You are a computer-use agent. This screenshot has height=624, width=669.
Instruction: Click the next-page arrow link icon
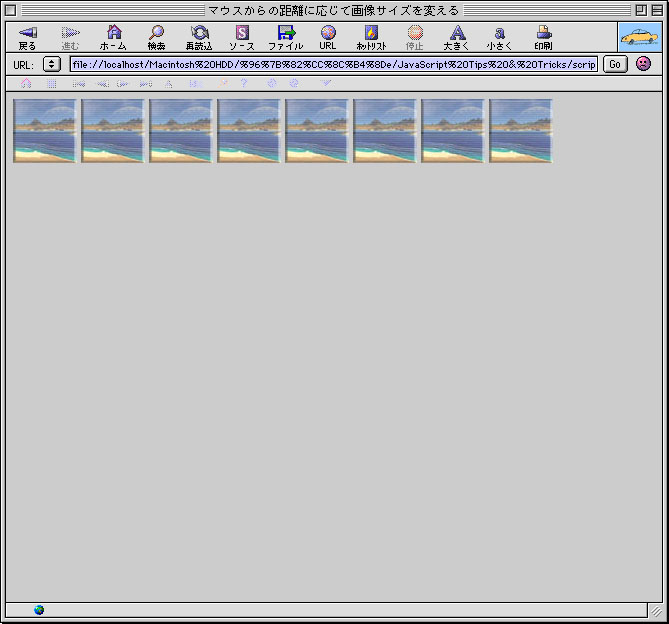(123, 84)
